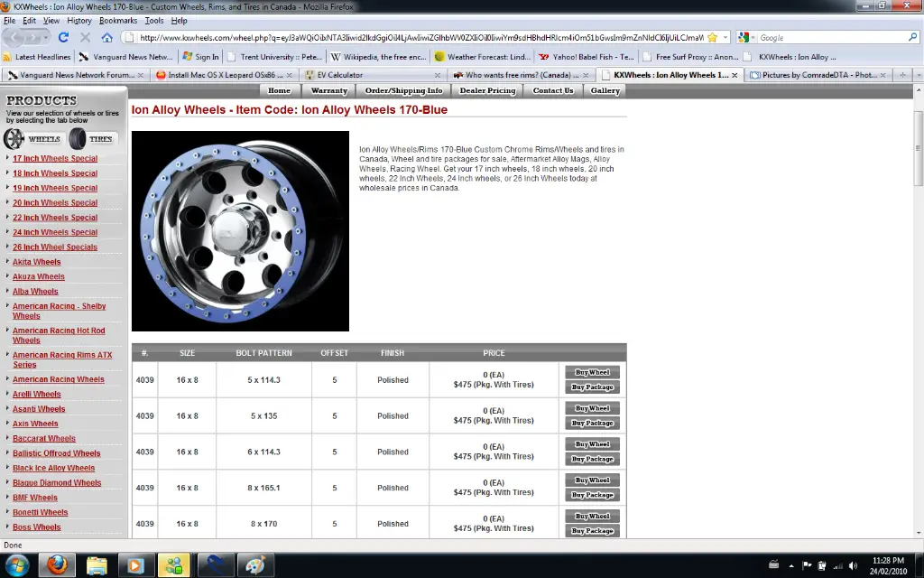Bookmark this page with the star icon
This screenshot has height=578, width=924.
pos(713,37)
